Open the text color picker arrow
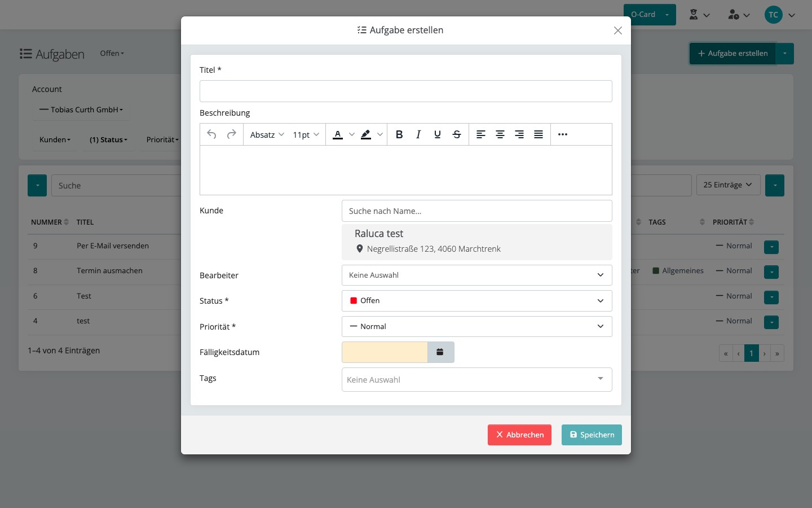Screen dimensions: 812x508 [352, 134]
